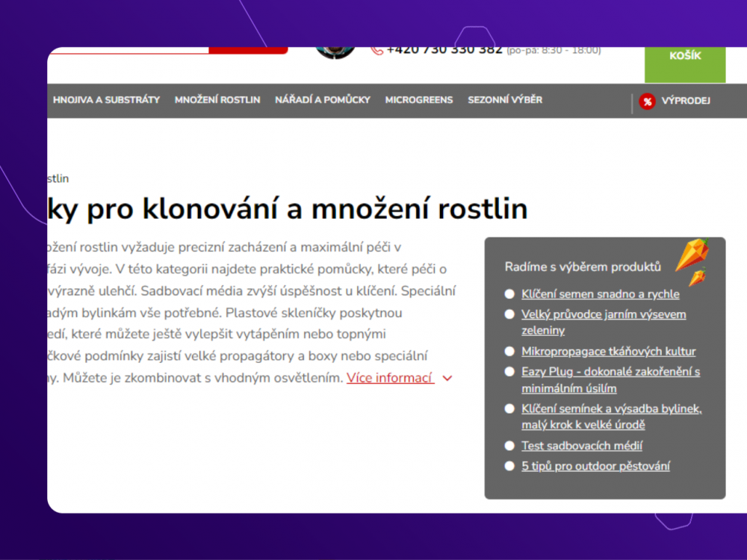Screen dimensions: 747x560
Task: Open the 5 tipů pro outdoor pěstování link
Action: (595, 466)
